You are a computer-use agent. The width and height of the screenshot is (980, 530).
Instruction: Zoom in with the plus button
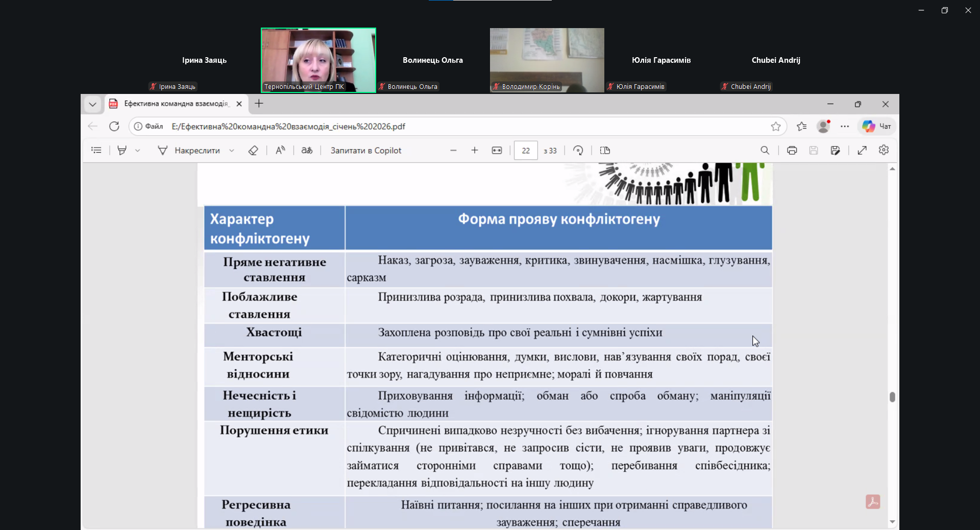(475, 150)
